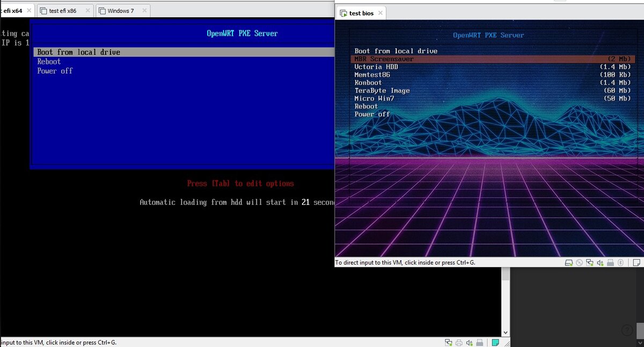Select 'Reboot' in the blue efi x64 menu
The width and height of the screenshot is (644, 347).
click(x=49, y=62)
